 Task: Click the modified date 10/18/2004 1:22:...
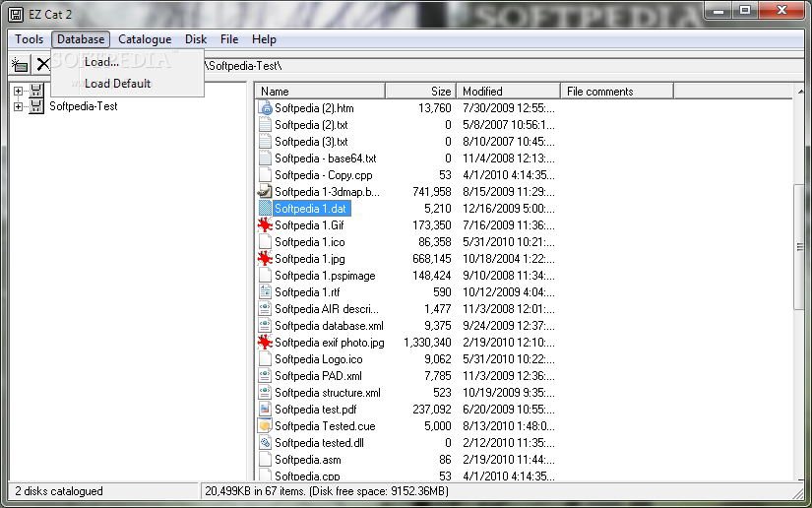click(x=509, y=258)
